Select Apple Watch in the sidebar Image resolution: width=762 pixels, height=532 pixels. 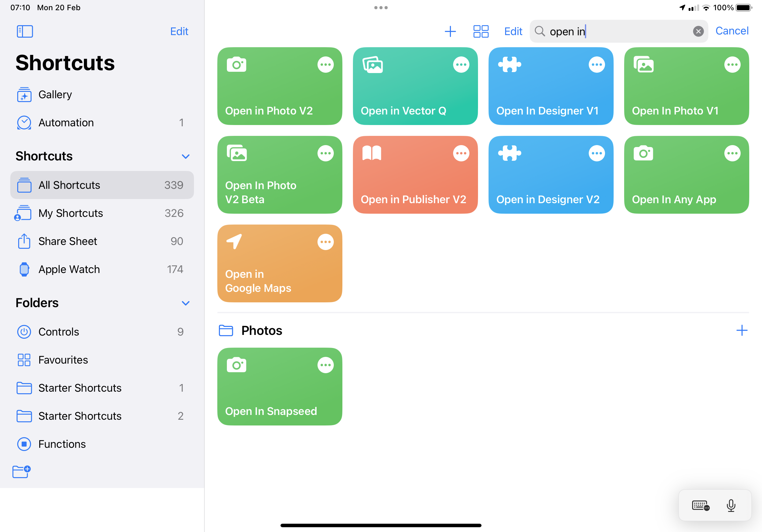[x=102, y=269]
